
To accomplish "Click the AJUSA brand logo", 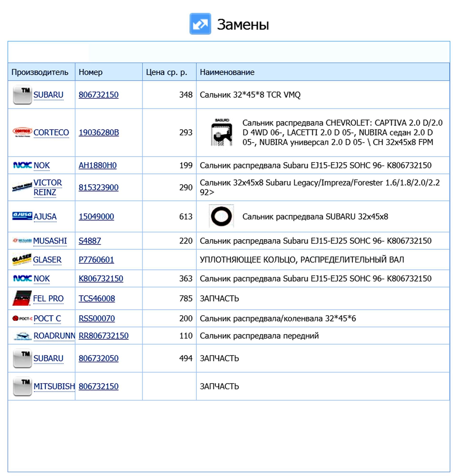I will pyautogui.click(x=22, y=216).
